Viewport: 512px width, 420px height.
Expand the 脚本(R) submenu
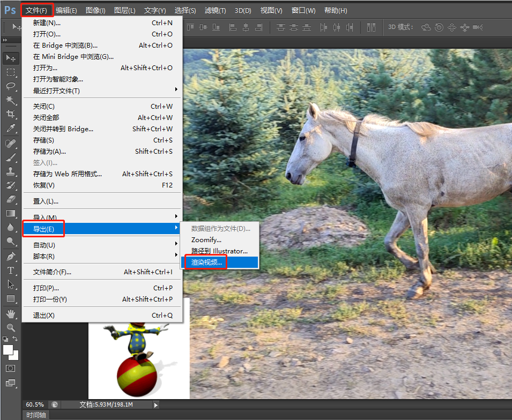pos(101,257)
